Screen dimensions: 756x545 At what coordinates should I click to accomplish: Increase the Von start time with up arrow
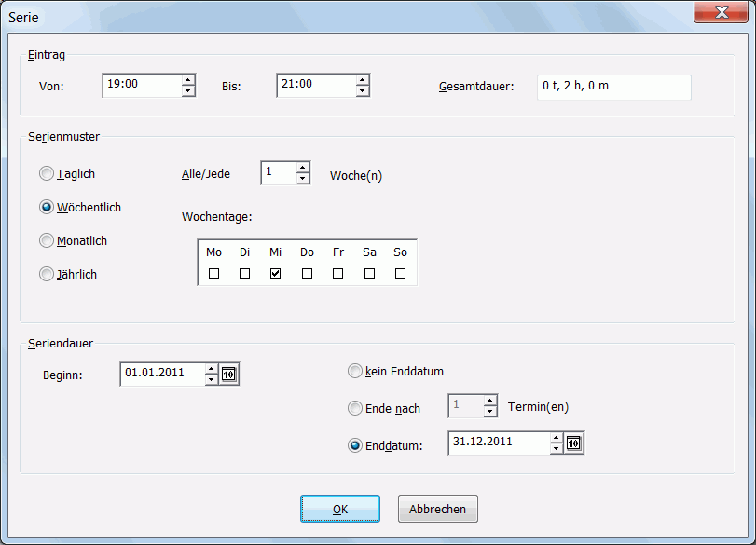coord(188,80)
